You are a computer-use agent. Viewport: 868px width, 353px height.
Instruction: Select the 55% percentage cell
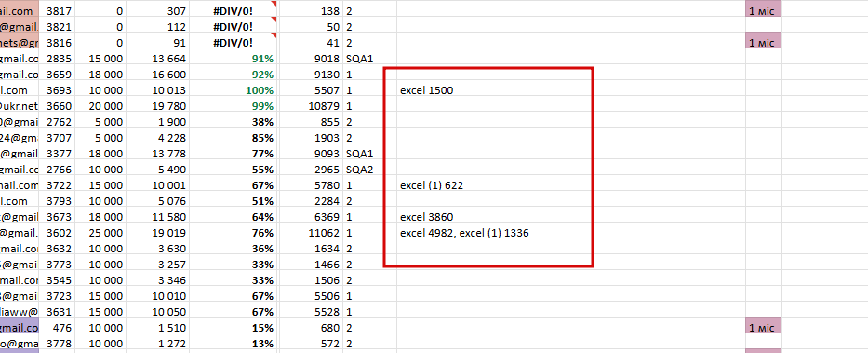pos(234,170)
